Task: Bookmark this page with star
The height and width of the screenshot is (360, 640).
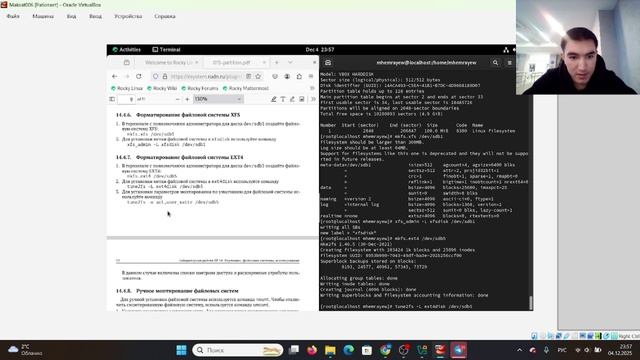Action: (258, 76)
